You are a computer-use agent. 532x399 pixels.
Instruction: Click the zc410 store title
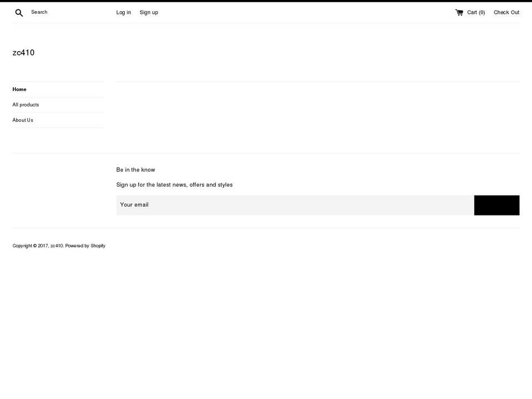click(23, 53)
